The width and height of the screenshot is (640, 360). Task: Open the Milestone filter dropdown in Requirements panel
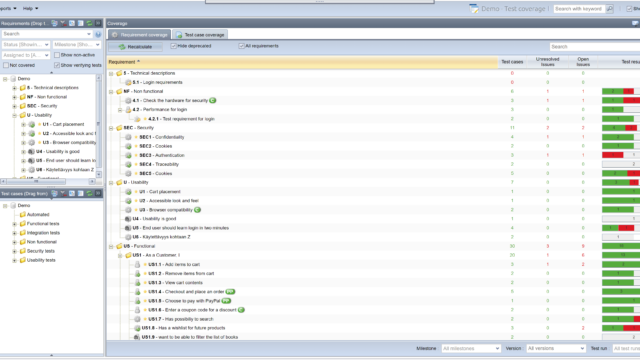pyautogui.click(x=77, y=44)
